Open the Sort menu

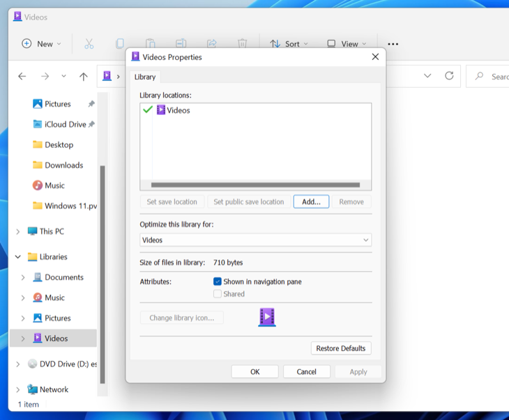tap(289, 44)
